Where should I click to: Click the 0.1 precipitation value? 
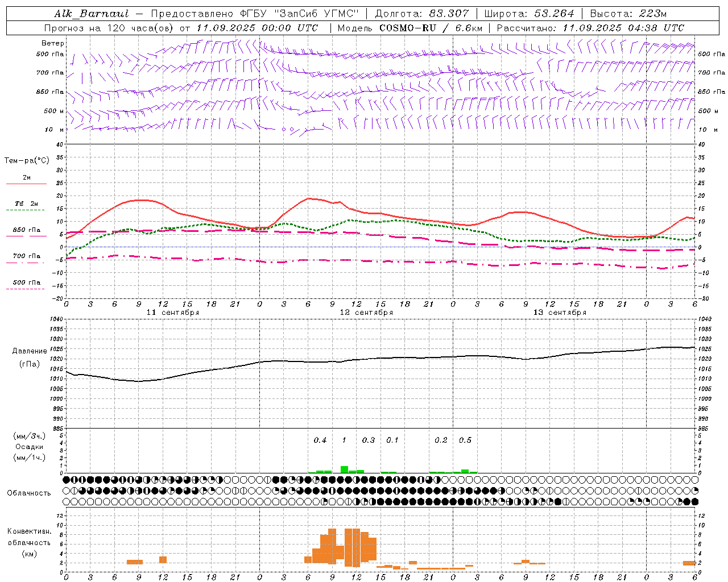[392, 440]
